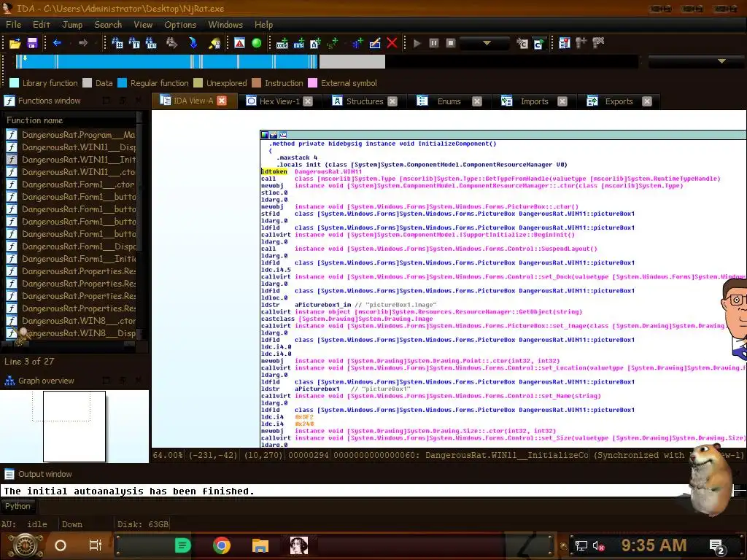Click the Unexplored legend swatch
This screenshot has width=747, height=560.
pos(198,83)
